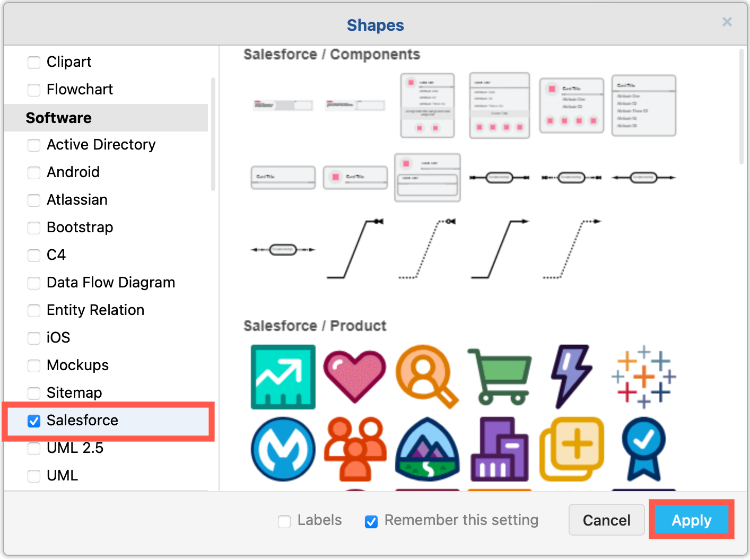Click the Trailhead mountain icon
Screen dimensions: 750x560
pyautogui.click(x=427, y=449)
